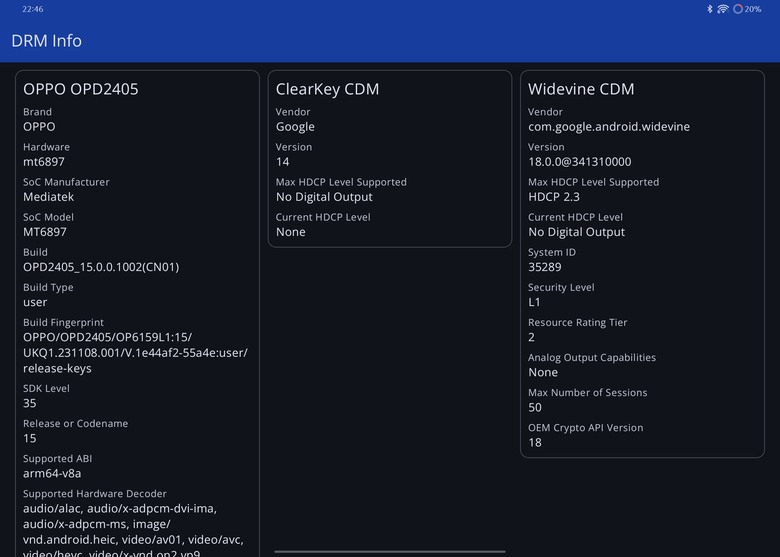Image resolution: width=780 pixels, height=557 pixels.
Task: Tap the Build Fingerprint label
Action: (x=63, y=322)
